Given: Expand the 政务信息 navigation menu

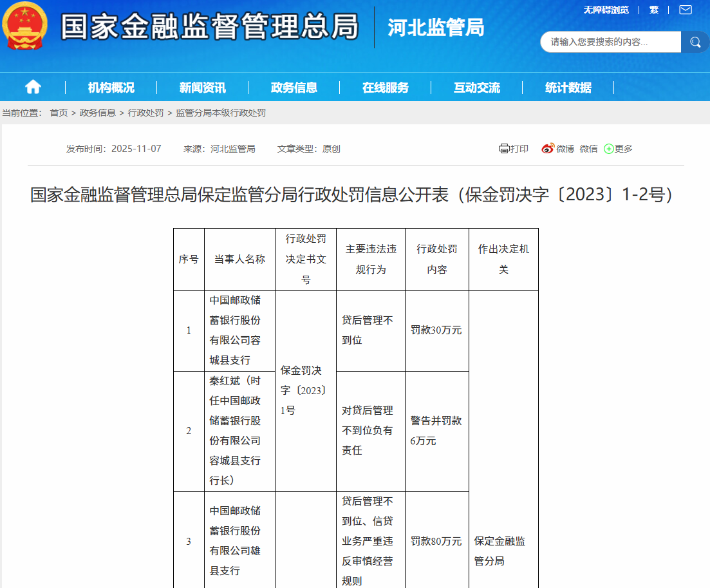Looking at the screenshot, I should (294, 88).
